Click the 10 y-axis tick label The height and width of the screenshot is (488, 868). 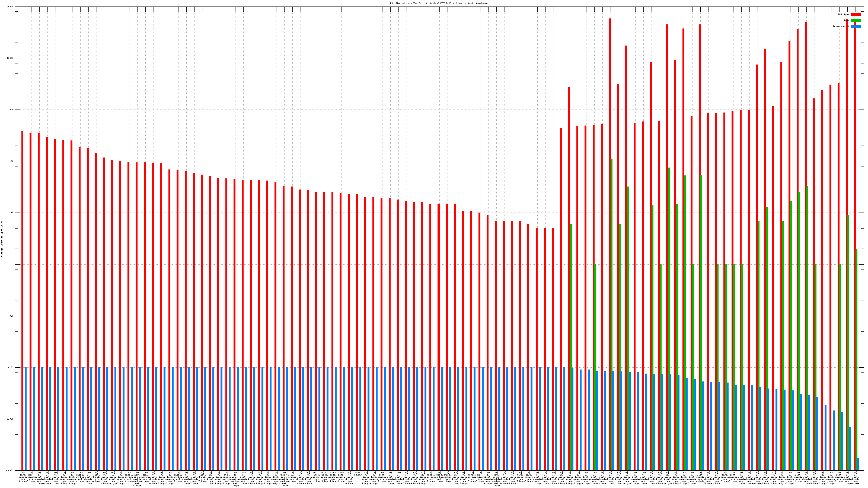12,213
